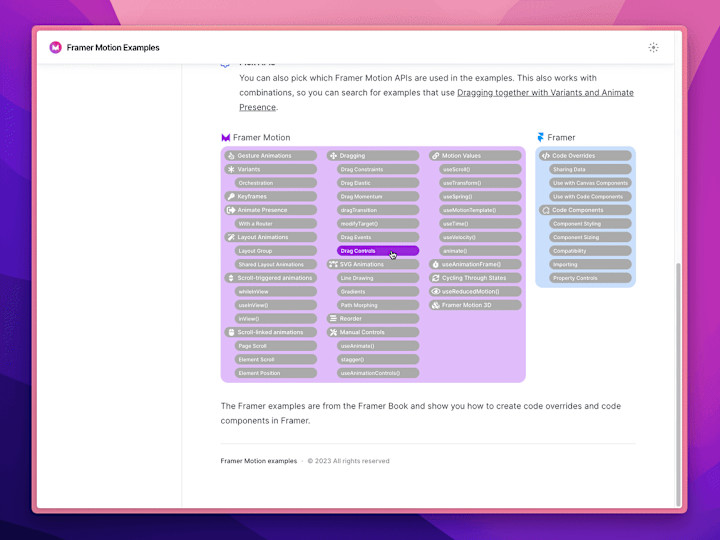Select the Gradients filter
This screenshot has width=720, height=540.
378,291
